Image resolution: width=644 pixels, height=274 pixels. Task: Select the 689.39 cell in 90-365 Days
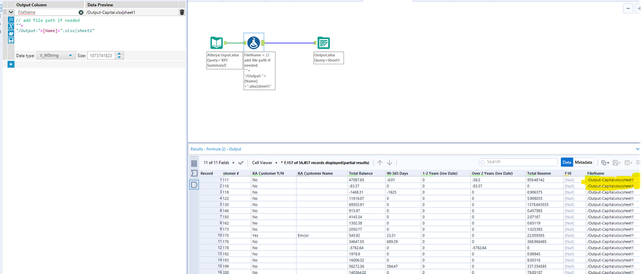[x=403, y=242]
